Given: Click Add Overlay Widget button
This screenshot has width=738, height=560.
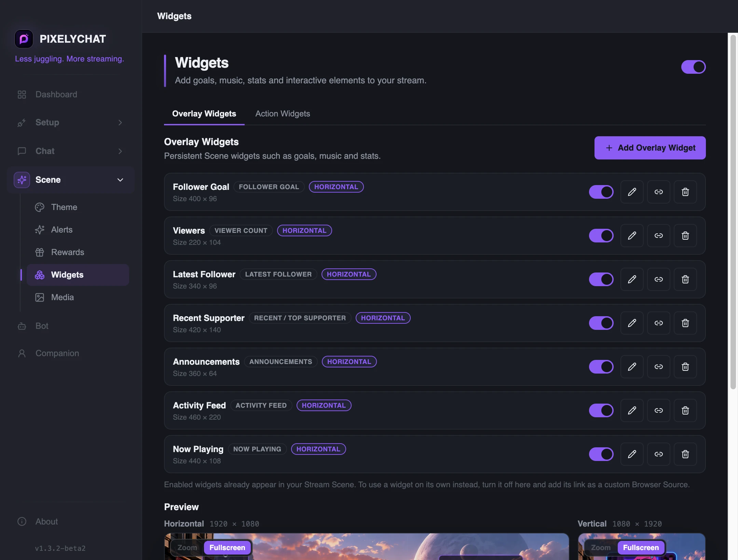Looking at the screenshot, I should 650,148.
